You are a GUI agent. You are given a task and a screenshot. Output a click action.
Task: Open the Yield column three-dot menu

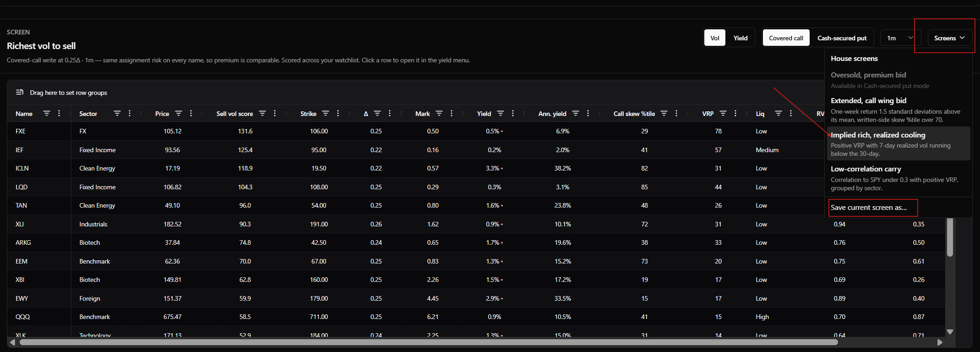click(513, 113)
